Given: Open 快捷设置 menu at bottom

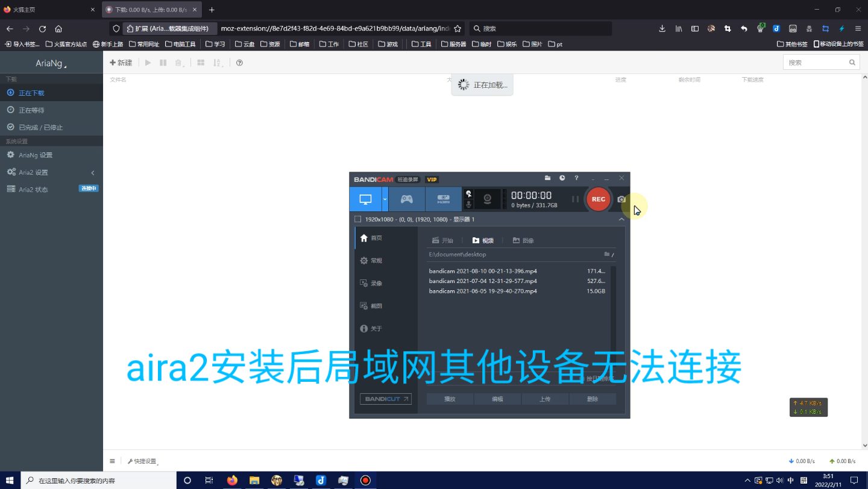Looking at the screenshot, I should pyautogui.click(x=142, y=461).
